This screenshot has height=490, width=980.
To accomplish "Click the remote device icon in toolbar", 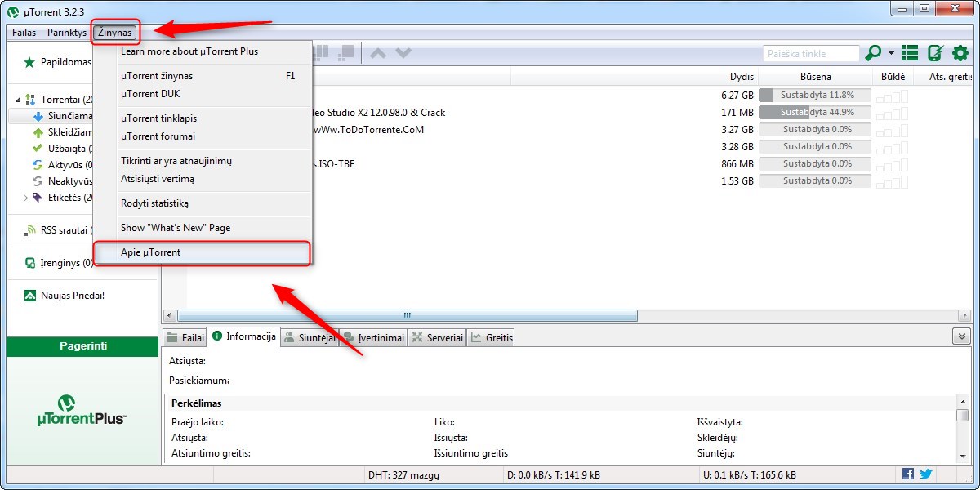I will click(935, 53).
